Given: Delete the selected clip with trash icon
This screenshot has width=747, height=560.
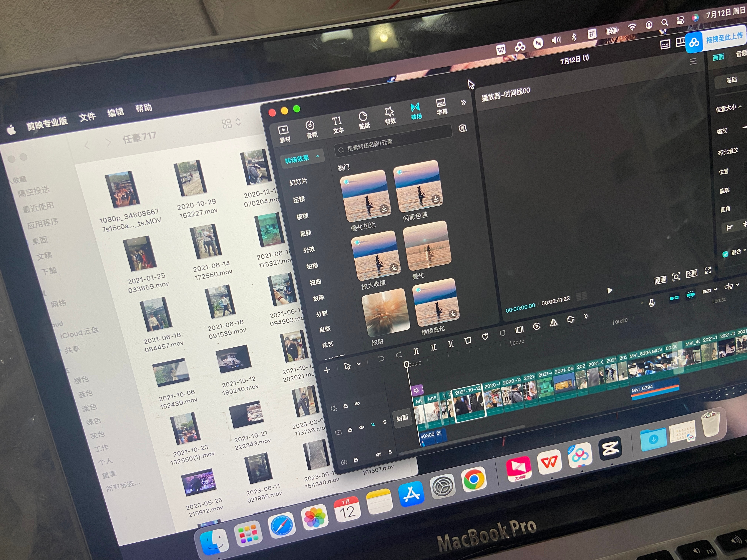Looking at the screenshot, I should coord(468,340).
